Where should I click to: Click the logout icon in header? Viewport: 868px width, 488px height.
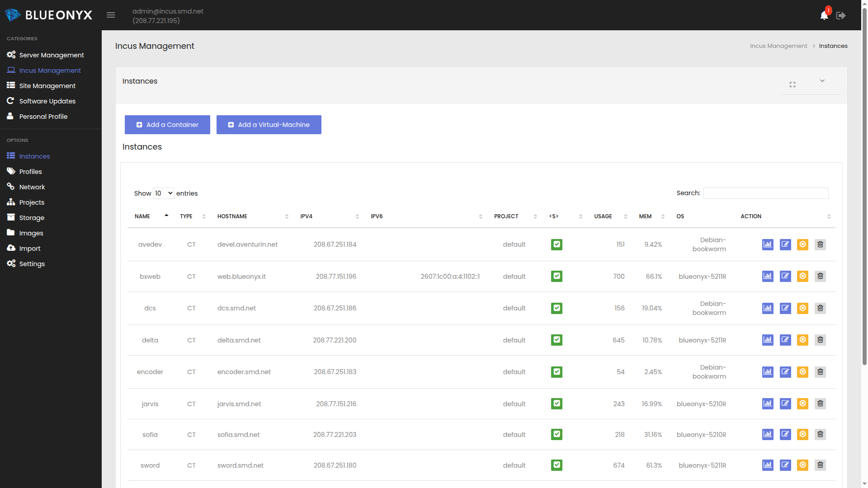841,16
